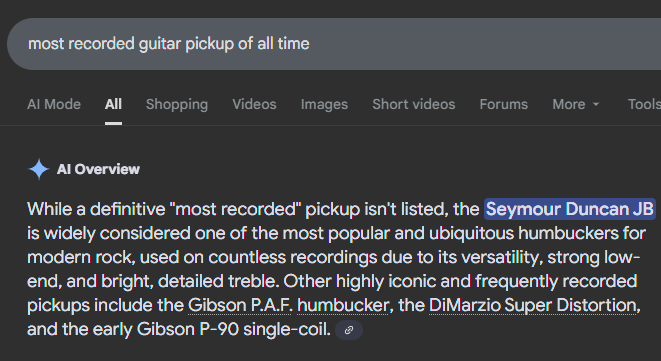Click the highlighted Seymour Duncan JB text
The width and height of the screenshot is (661, 361).
click(570, 209)
